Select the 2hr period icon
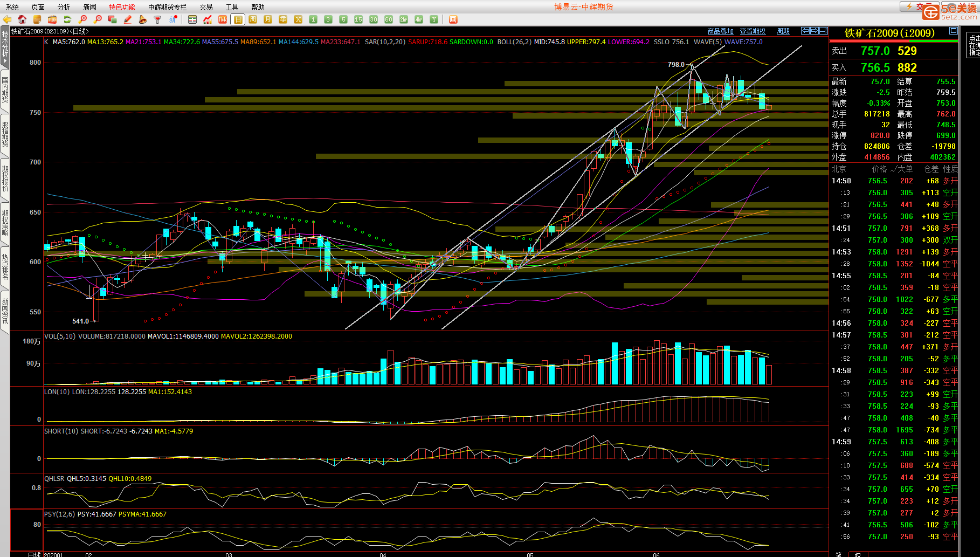Image resolution: width=980 pixels, height=557 pixels. pyautogui.click(x=404, y=19)
